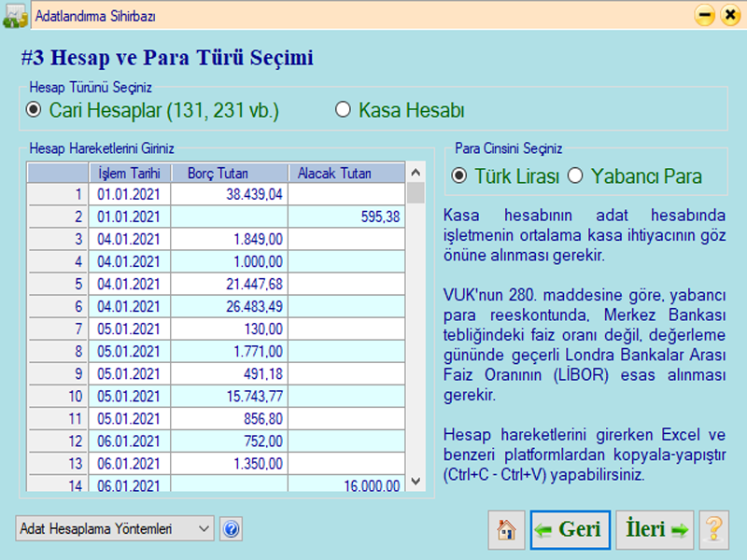Viewport: 747px width, 560px height.
Task: Click empty Borç cell in row 2
Action: (x=229, y=217)
